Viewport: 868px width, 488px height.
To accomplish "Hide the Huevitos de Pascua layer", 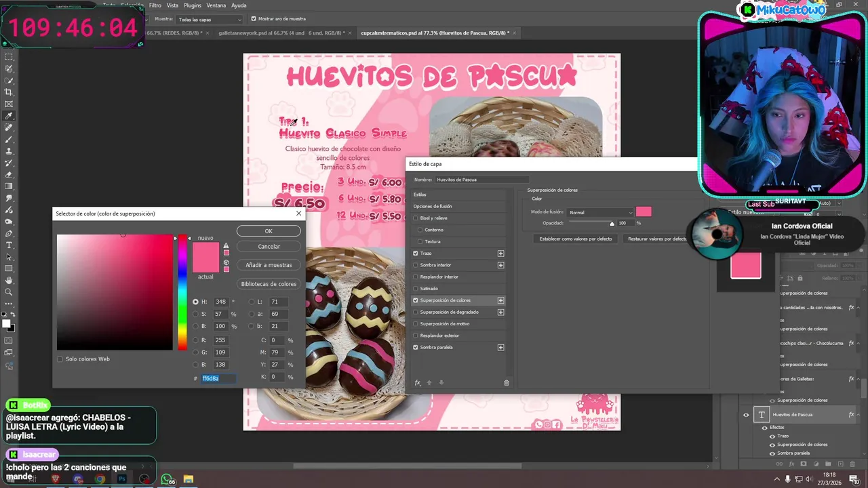I will pos(746,415).
